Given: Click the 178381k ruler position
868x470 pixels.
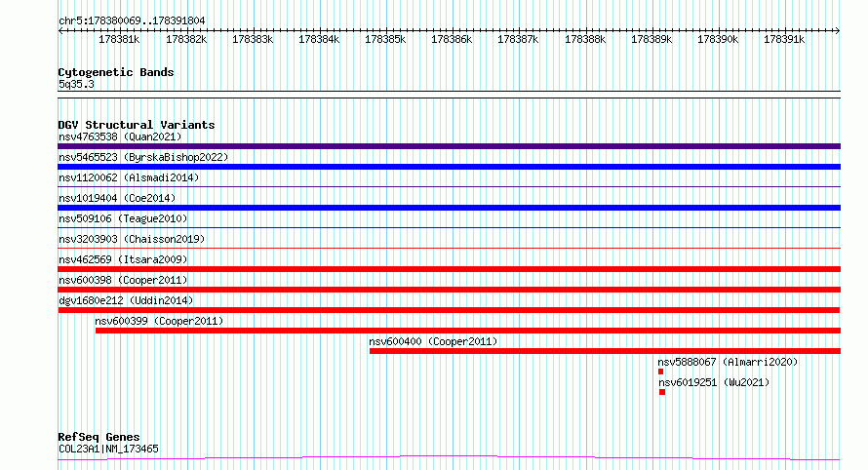Looking at the screenshot, I should coord(119,39).
